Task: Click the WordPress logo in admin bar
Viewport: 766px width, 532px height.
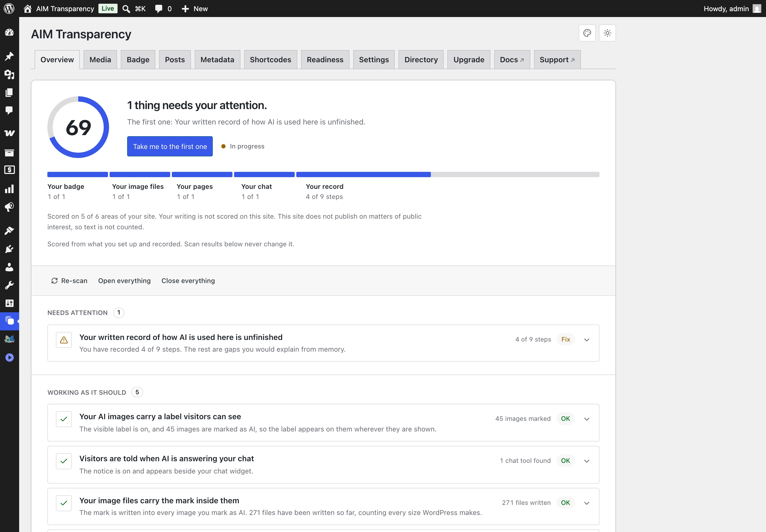Action: point(9,8)
